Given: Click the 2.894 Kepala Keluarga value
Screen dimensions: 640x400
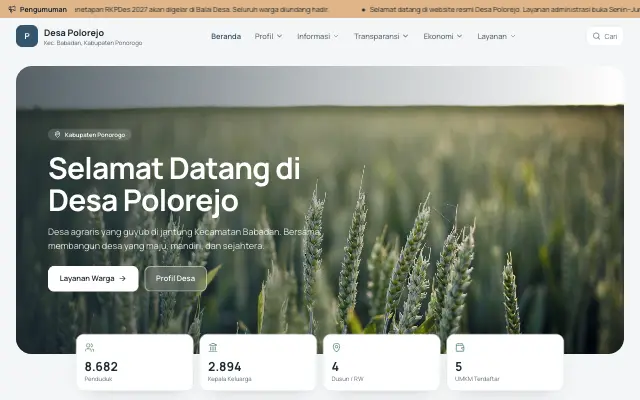Looking at the screenshot, I should pos(224,367).
